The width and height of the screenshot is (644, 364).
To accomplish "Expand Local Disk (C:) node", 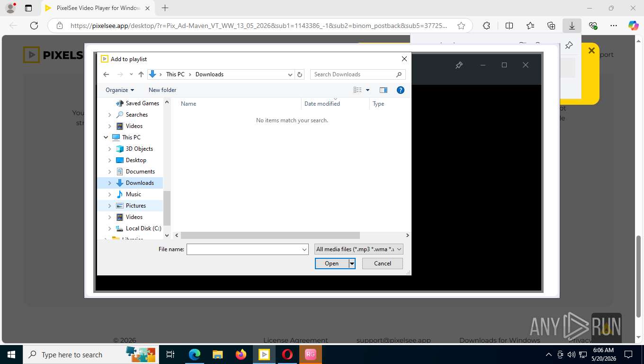I will click(x=110, y=228).
